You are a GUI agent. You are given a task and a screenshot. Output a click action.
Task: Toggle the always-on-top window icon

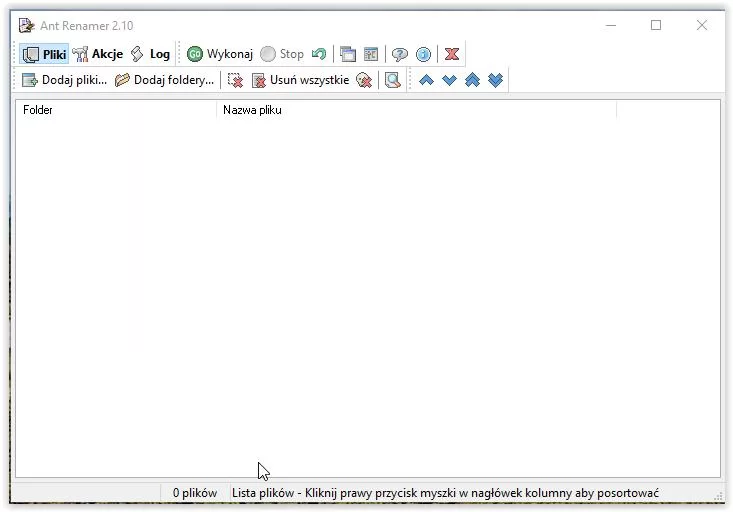tap(348, 54)
